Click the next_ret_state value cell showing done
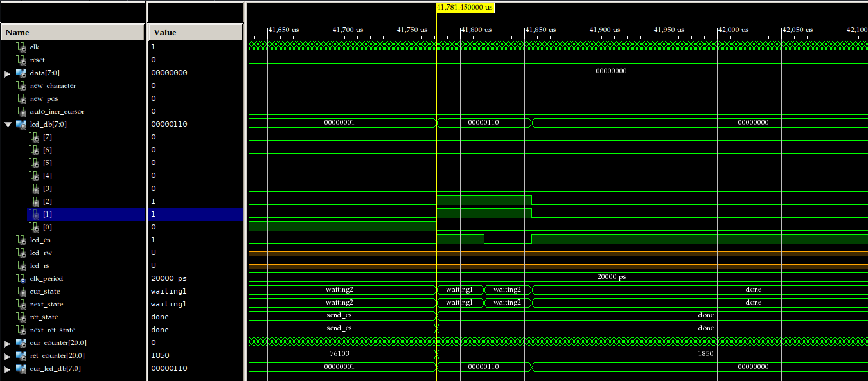868x381 pixels. [x=160, y=330]
